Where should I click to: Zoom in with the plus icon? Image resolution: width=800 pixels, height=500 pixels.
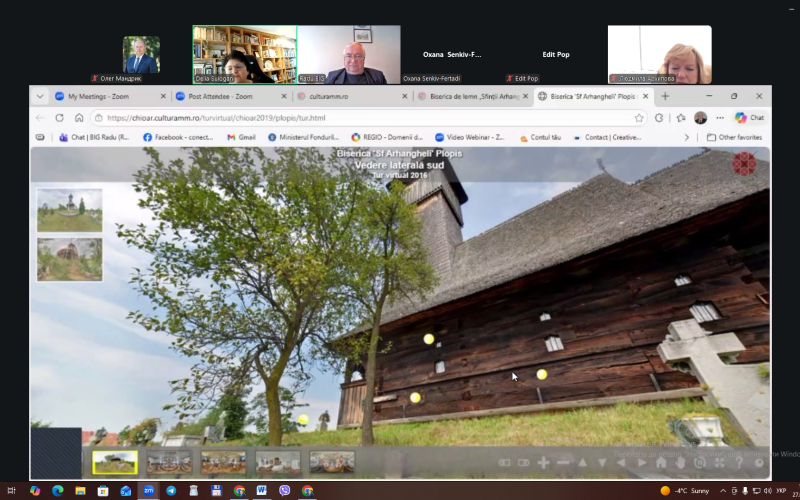coord(543,462)
